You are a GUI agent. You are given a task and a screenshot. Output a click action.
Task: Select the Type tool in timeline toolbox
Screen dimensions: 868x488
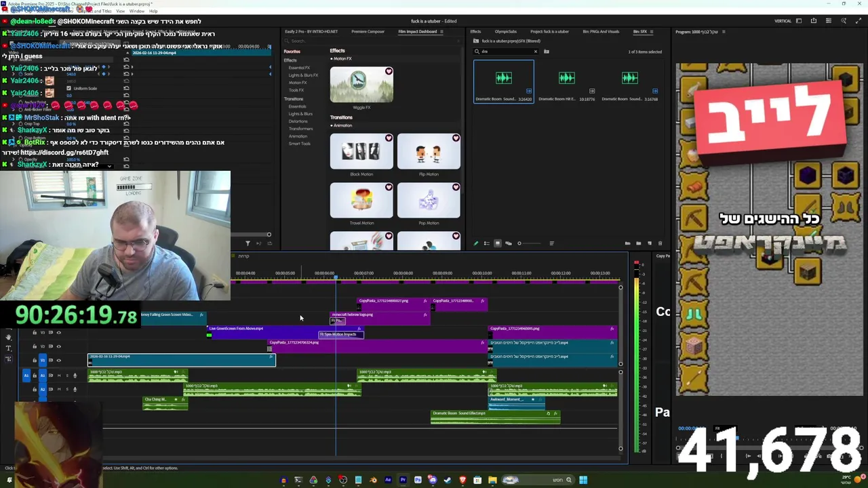pos(8,348)
